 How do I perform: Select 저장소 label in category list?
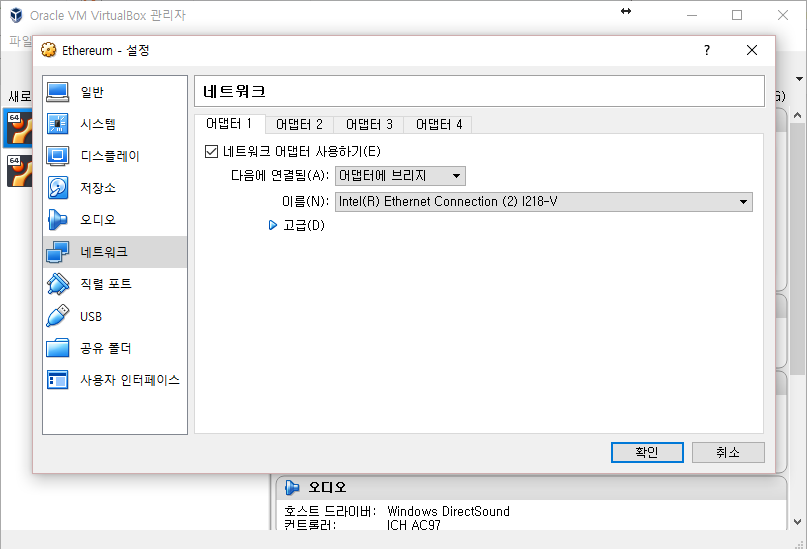(98, 188)
